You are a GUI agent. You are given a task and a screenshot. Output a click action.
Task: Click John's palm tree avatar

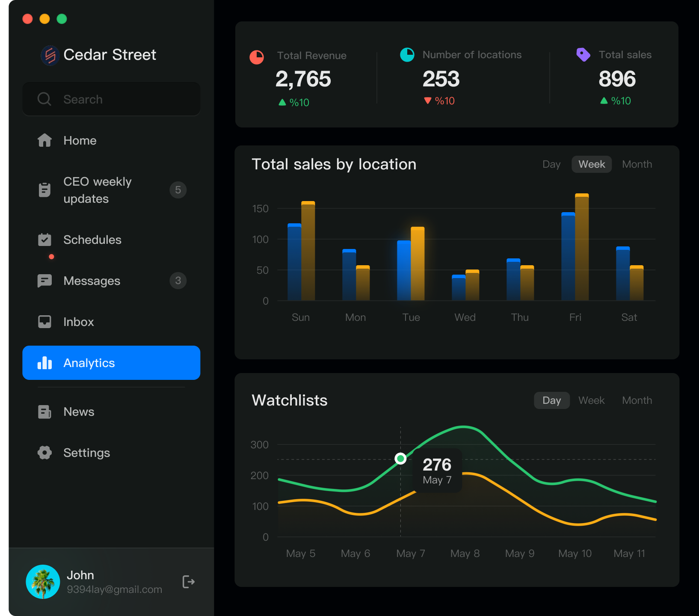43,582
